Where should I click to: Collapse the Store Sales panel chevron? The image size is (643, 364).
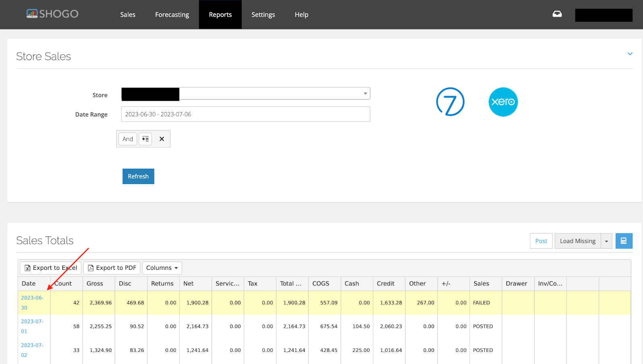click(630, 54)
